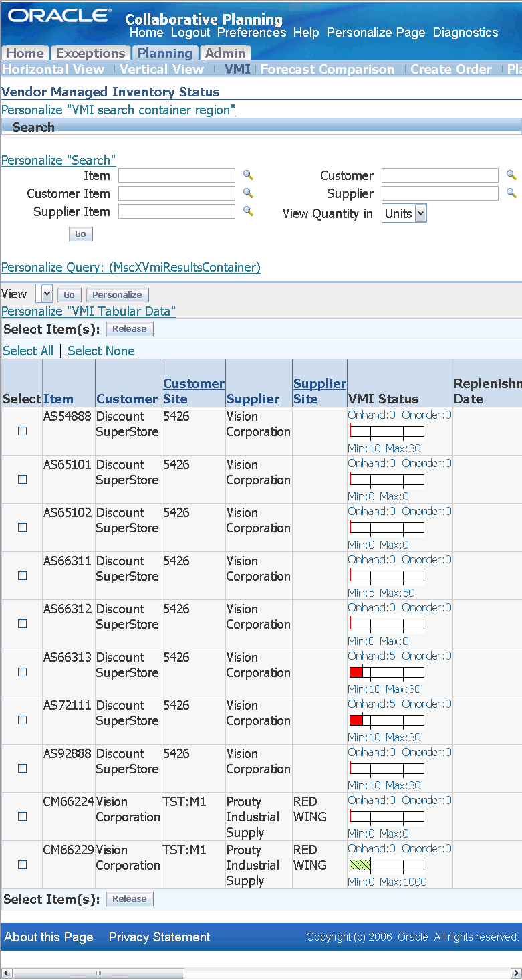Click Personalize Query MscXVmiResultsContainer link
The width and height of the screenshot is (522, 980).
[x=131, y=267]
